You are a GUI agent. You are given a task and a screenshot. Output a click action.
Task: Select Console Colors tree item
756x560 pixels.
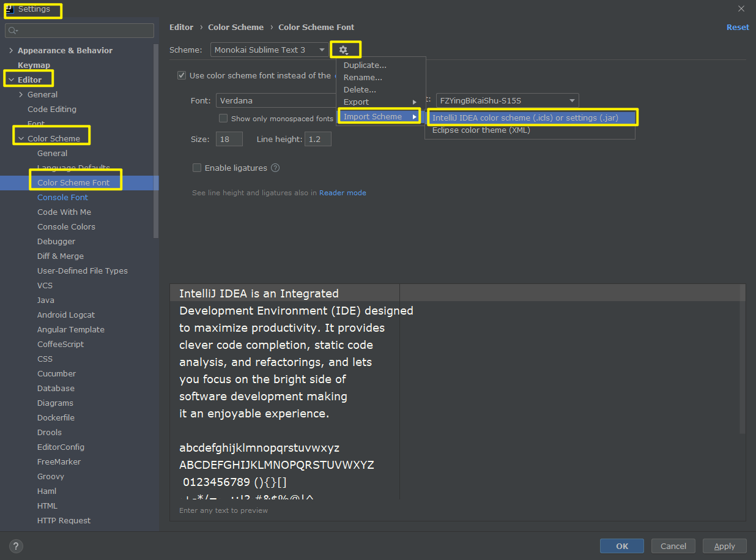point(66,226)
